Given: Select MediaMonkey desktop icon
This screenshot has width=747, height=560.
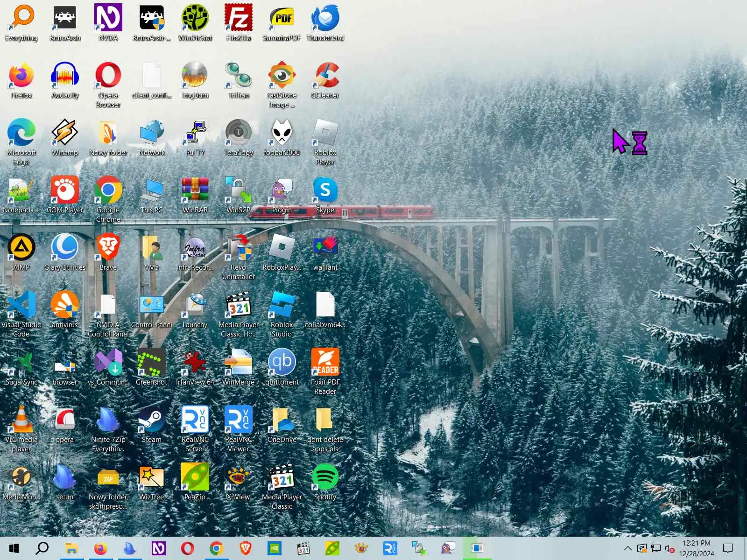Looking at the screenshot, I should (21, 482).
